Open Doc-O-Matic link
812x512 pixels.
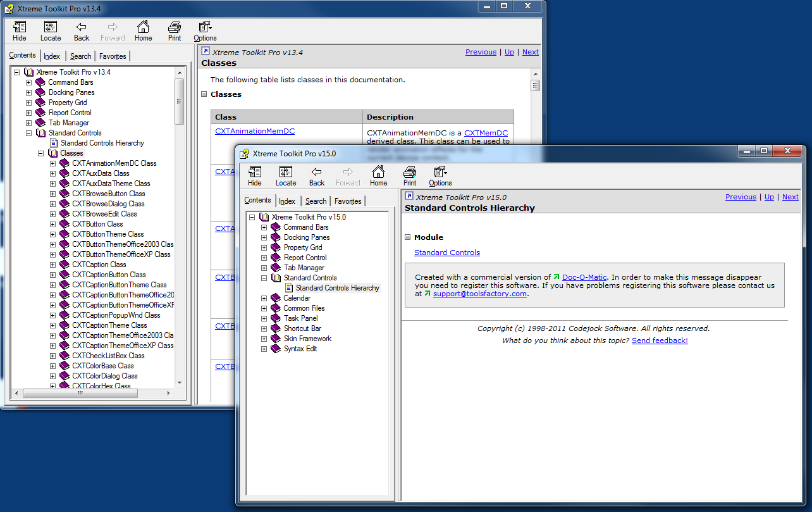pos(585,277)
